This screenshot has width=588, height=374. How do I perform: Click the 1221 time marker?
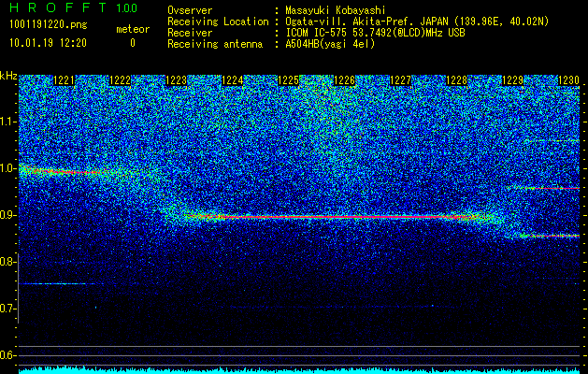(x=65, y=80)
